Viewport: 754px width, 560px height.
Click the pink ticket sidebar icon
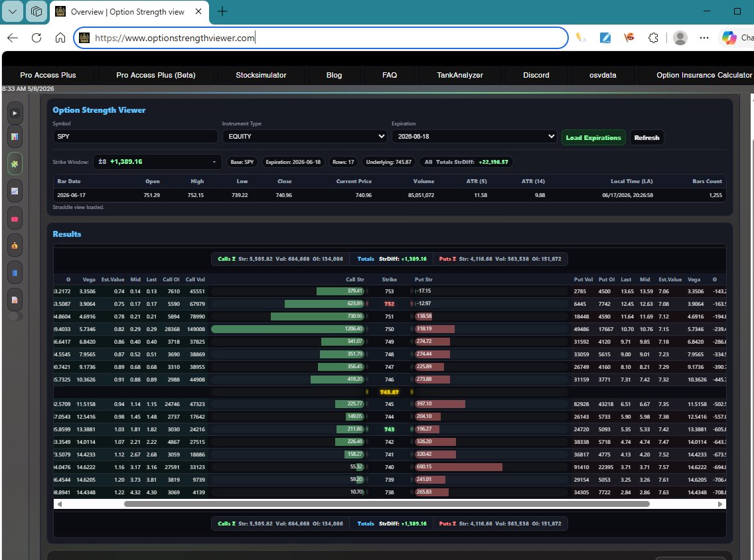click(15, 219)
